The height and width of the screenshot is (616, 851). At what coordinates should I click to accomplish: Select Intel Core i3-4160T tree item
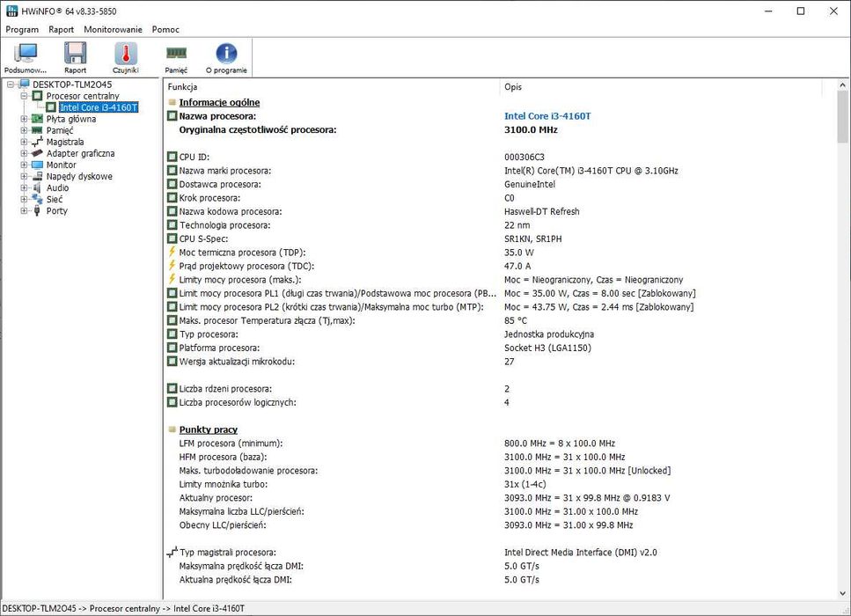99,107
